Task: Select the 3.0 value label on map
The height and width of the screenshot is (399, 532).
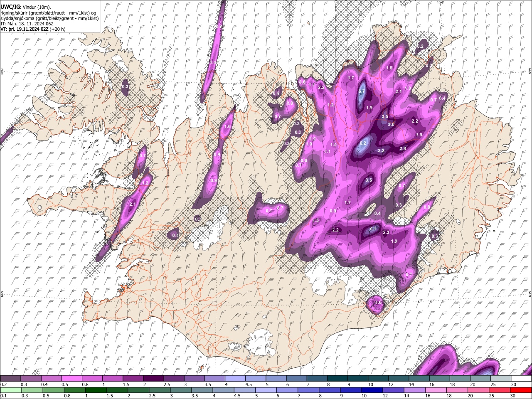Action: [391, 124]
